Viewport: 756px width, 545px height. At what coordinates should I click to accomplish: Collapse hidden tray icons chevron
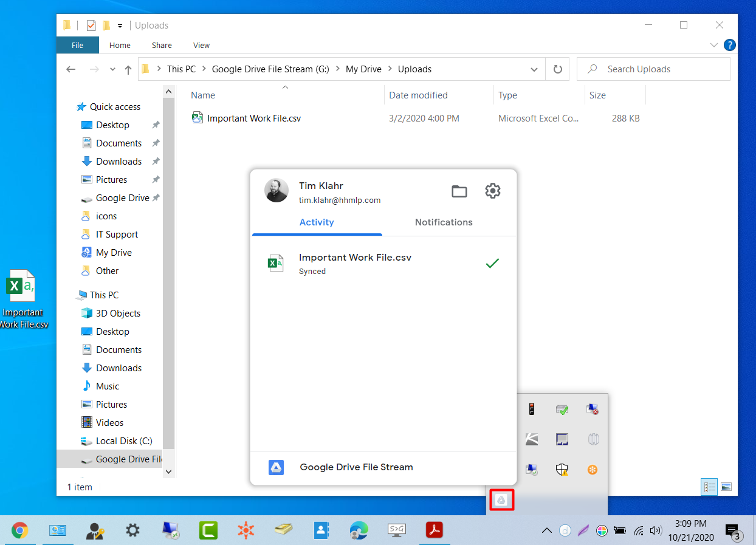(547, 530)
